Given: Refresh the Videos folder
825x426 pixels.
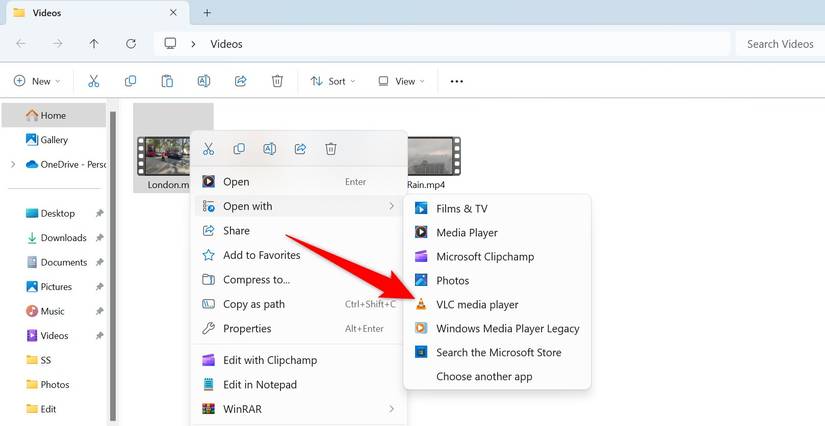Looking at the screenshot, I should [130, 44].
